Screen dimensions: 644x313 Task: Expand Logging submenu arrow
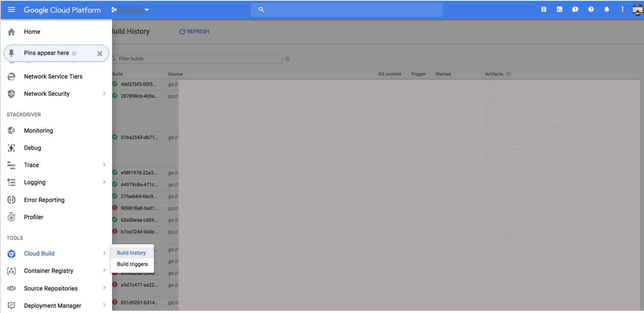104,182
